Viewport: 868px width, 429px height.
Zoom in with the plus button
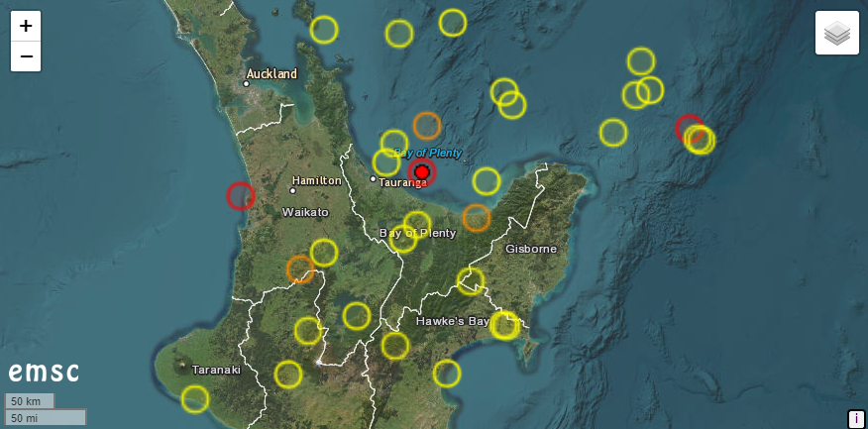pyautogui.click(x=26, y=26)
